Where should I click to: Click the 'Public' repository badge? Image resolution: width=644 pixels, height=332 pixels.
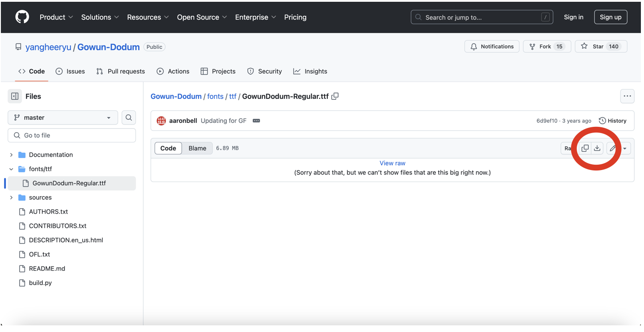coord(155,47)
